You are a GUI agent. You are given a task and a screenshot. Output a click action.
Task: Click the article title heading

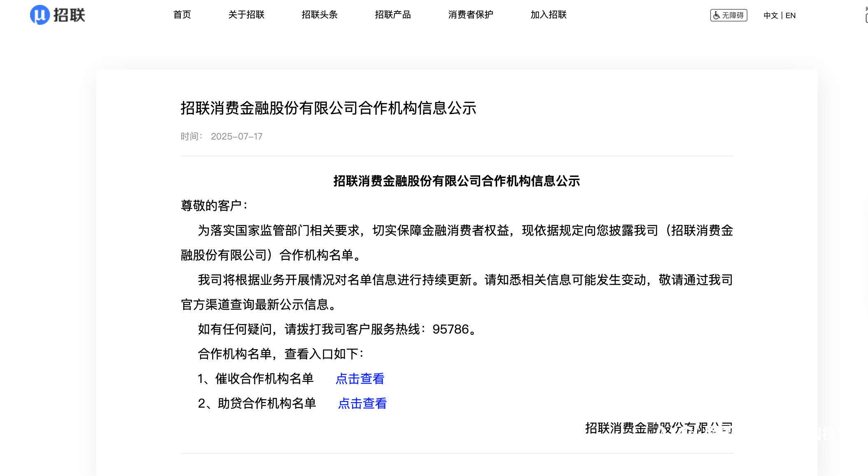pos(328,108)
